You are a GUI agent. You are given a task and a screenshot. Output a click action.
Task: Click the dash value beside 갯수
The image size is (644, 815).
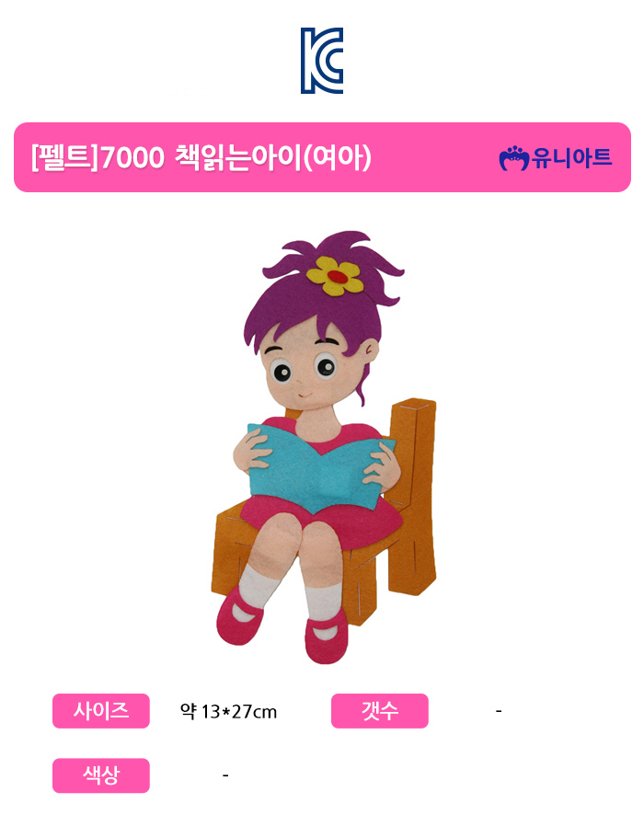(x=499, y=710)
